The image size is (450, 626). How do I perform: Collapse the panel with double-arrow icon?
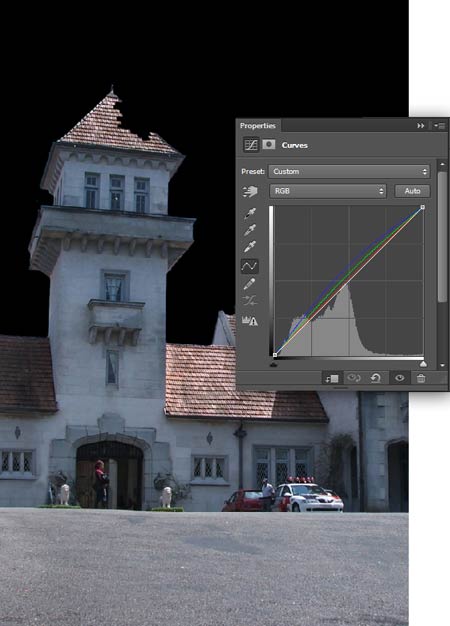(420, 126)
